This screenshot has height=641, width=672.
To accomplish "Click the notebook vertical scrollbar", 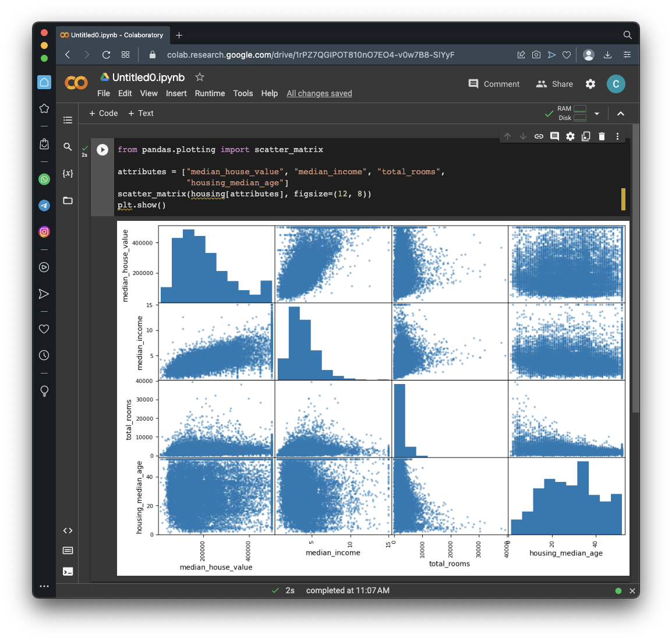I will point(635,268).
